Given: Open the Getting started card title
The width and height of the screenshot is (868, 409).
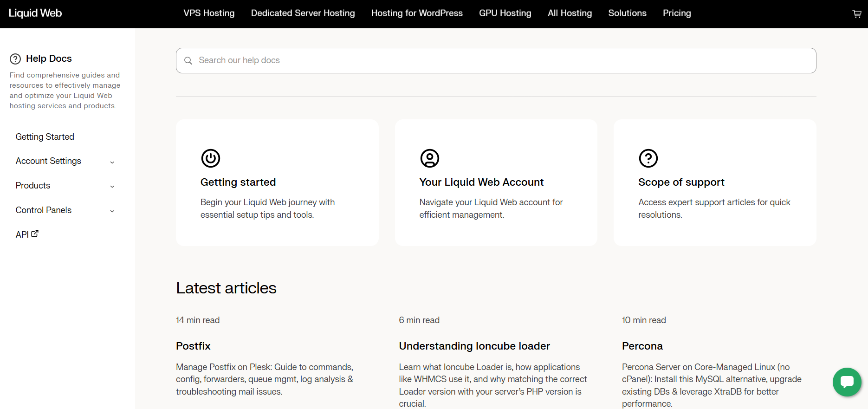Looking at the screenshot, I should 238,182.
